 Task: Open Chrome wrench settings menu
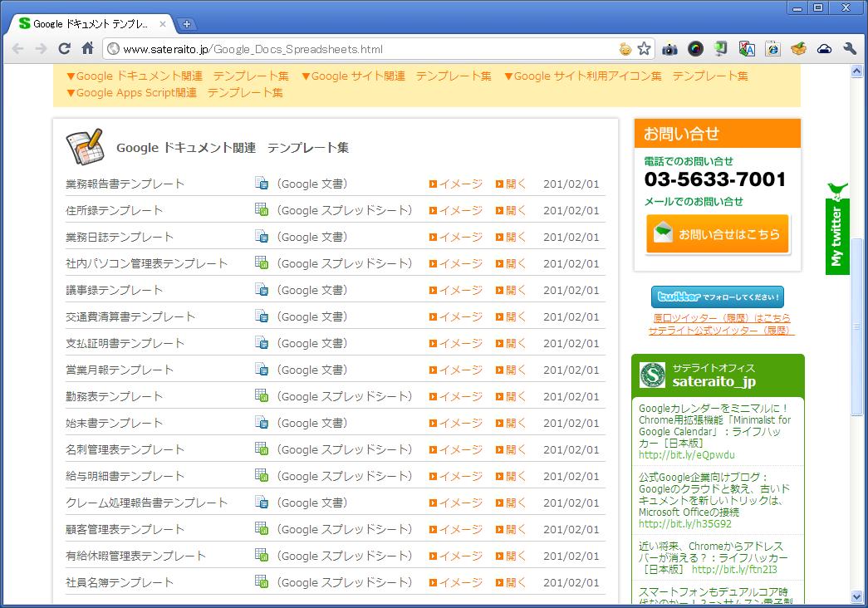tap(849, 49)
